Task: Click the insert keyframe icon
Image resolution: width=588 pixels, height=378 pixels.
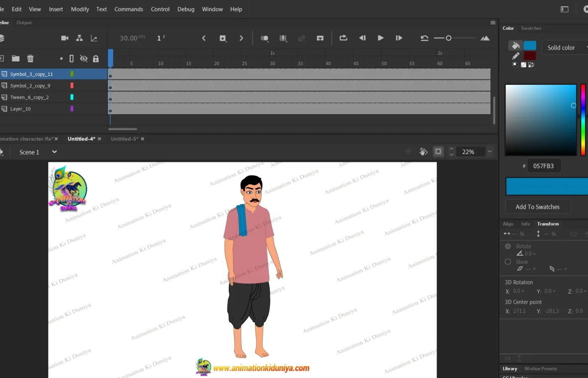Action: click(223, 38)
